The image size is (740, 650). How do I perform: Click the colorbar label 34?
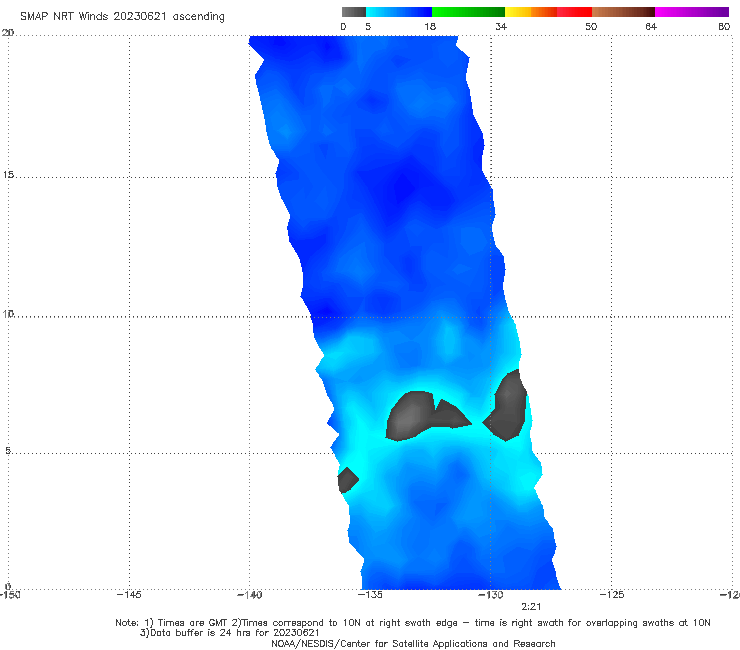tap(501, 27)
